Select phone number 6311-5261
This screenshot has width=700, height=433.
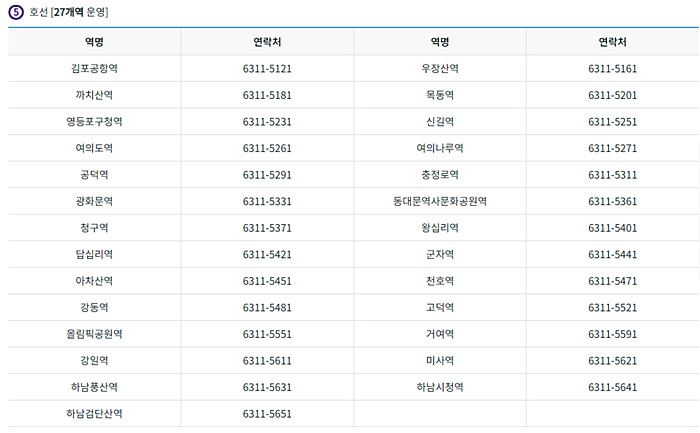267,148
